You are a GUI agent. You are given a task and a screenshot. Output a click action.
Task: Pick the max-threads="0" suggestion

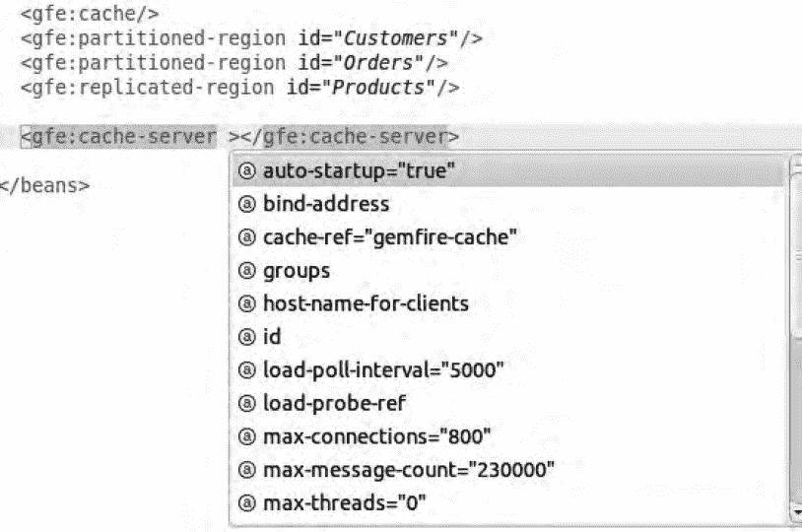click(345, 503)
